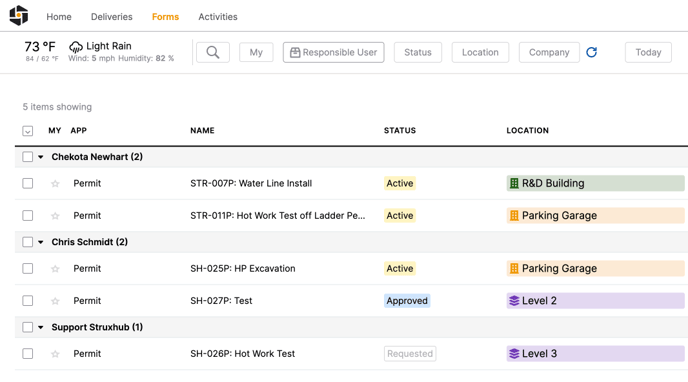Click the StruxHub logo icon
This screenshot has height=382, width=688.
pos(19,15)
